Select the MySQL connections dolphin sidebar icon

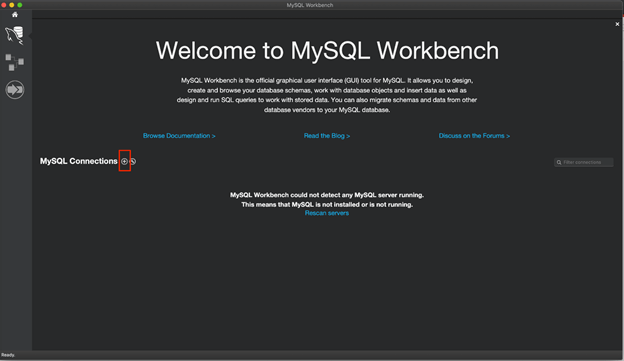[x=14, y=35]
